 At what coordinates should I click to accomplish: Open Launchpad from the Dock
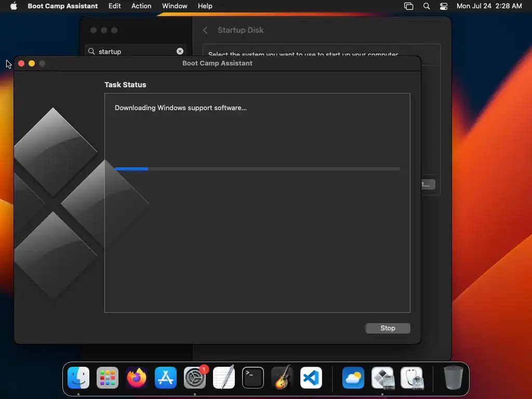[108, 378]
